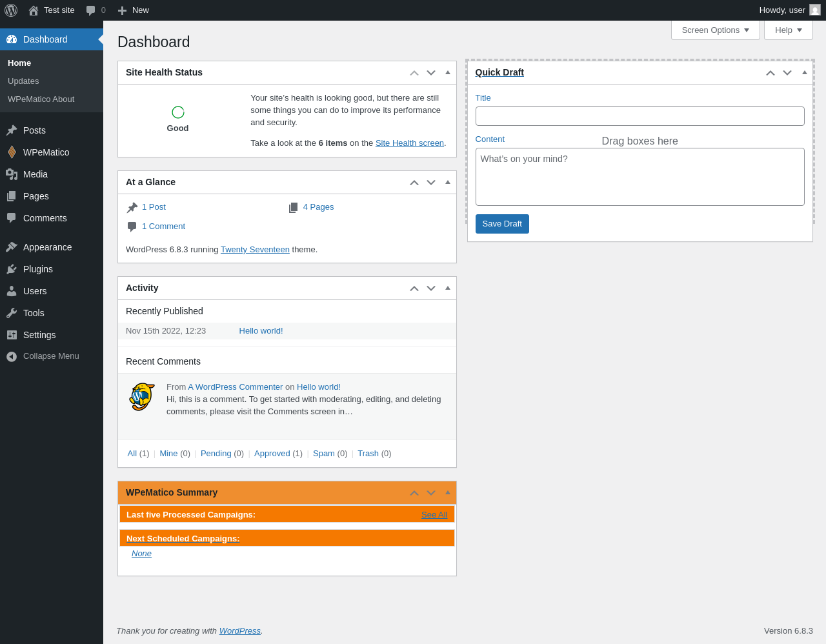Toggle the Quick Draft panel closed
This screenshot has height=644, width=826.
(805, 72)
